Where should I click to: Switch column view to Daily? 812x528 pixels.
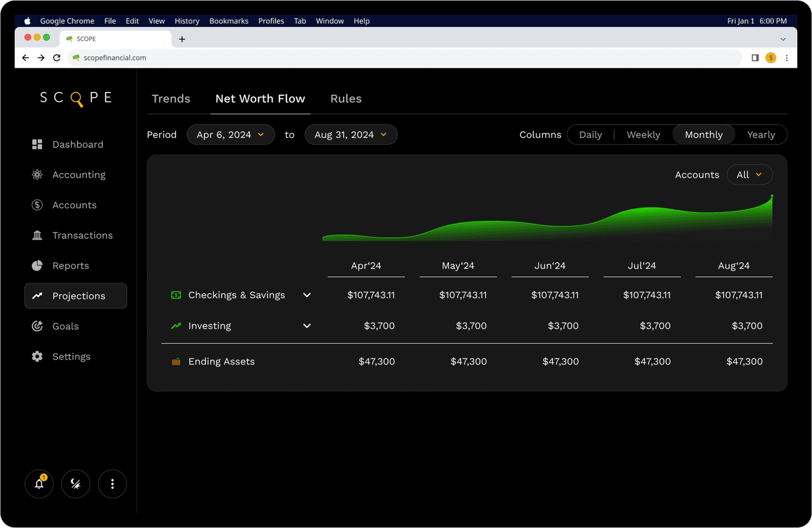(590, 135)
